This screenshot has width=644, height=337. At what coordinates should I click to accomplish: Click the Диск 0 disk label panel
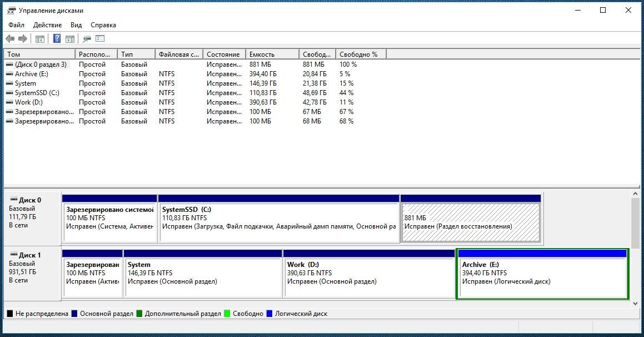point(32,217)
